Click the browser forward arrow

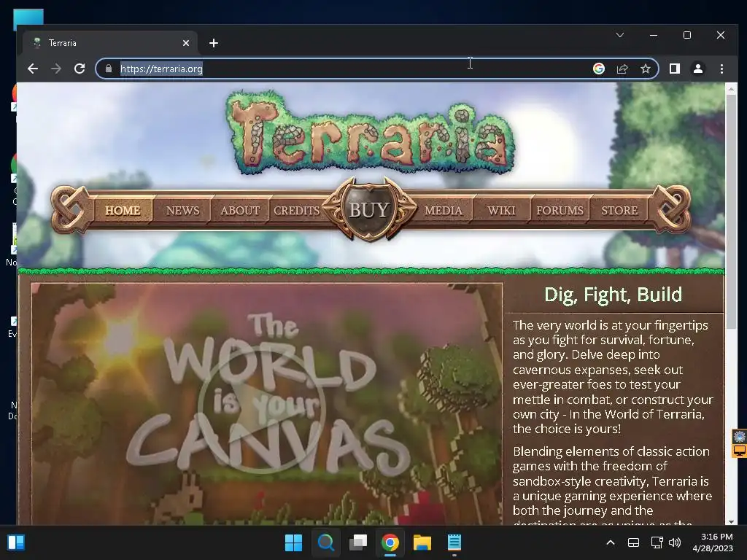coord(56,69)
